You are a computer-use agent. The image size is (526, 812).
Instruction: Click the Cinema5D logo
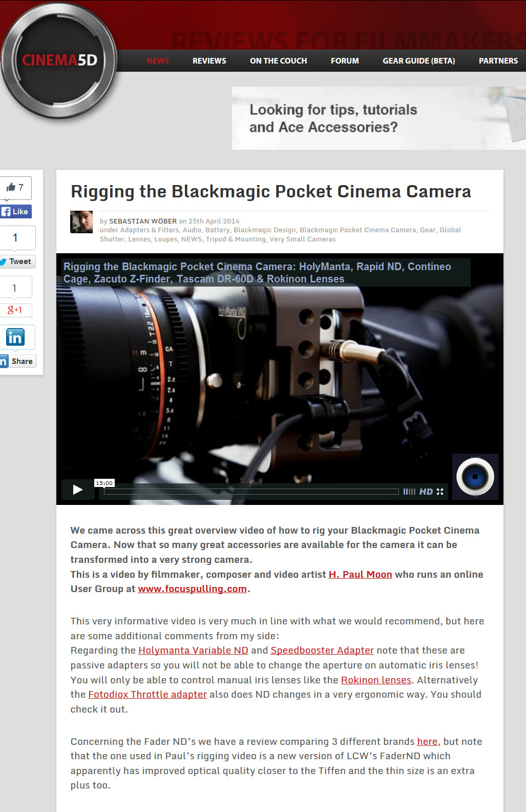tap(59, 60)
